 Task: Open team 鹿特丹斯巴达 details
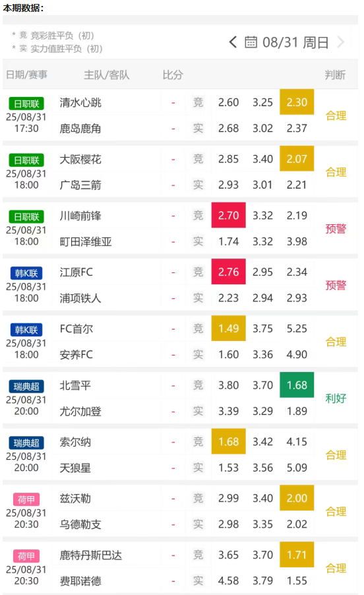(91, 555)
